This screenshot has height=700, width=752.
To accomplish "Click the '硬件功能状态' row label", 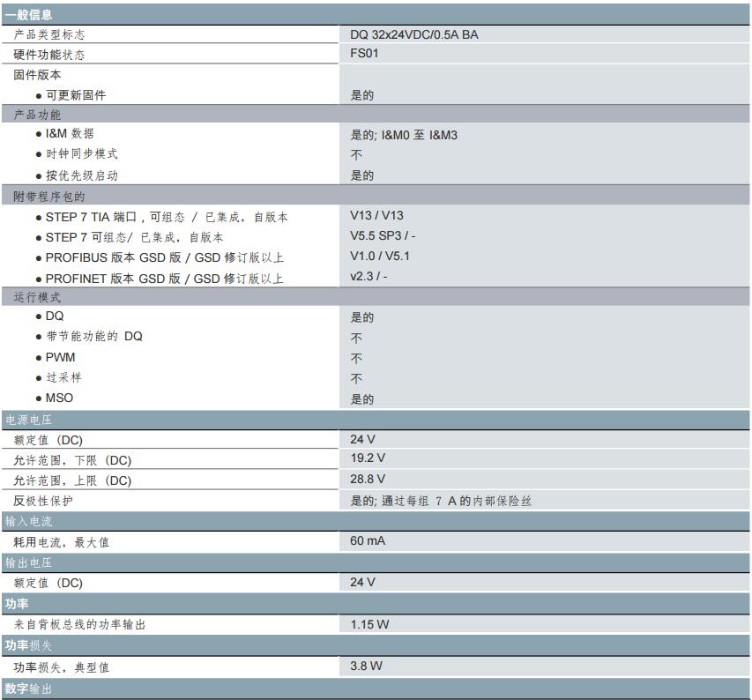I will pos(48,55).
